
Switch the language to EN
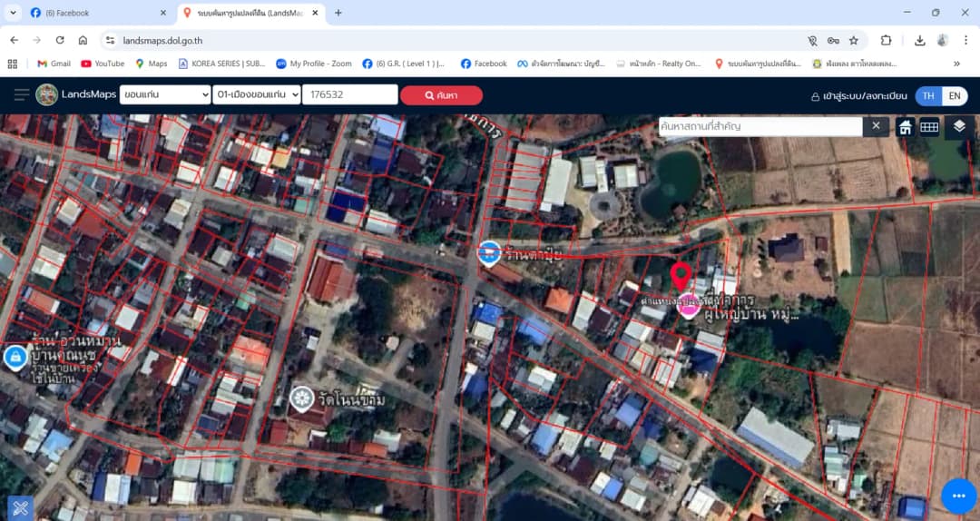point(955,95)
